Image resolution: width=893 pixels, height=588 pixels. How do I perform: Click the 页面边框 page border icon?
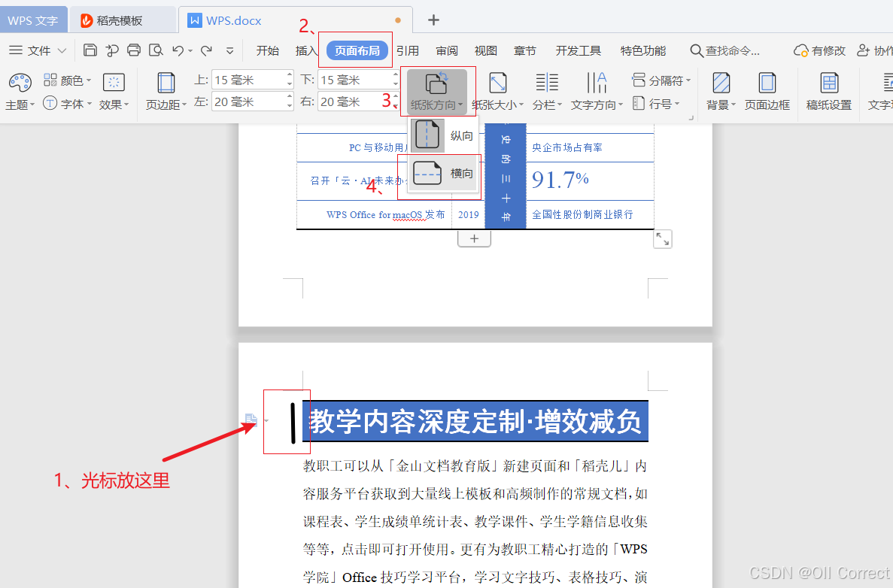tap(767, 92)
